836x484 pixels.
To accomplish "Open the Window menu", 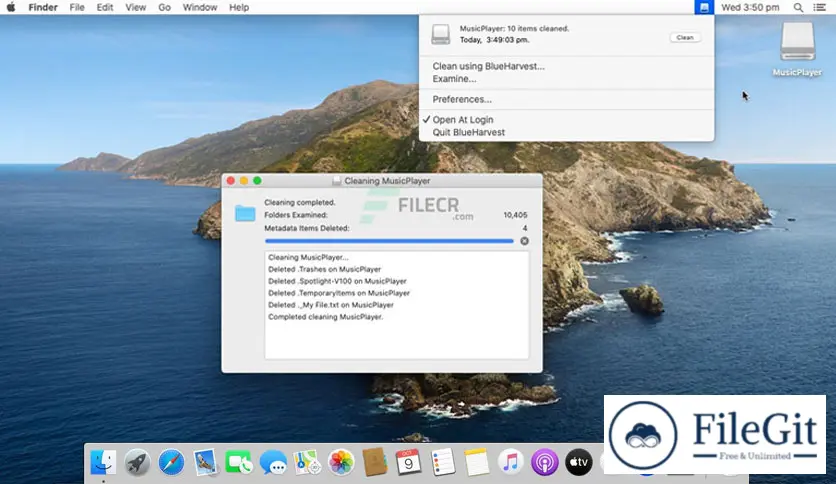I will [x=200, y=7].
